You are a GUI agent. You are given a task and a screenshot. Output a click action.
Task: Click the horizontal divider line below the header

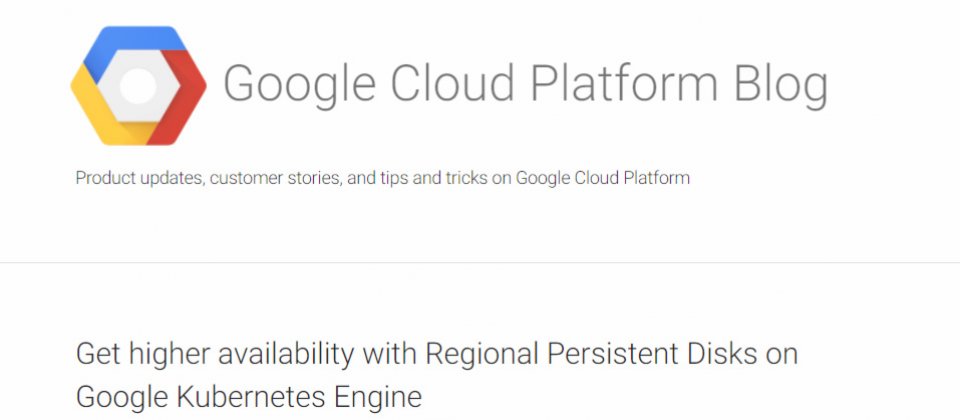tap(480, 263)
